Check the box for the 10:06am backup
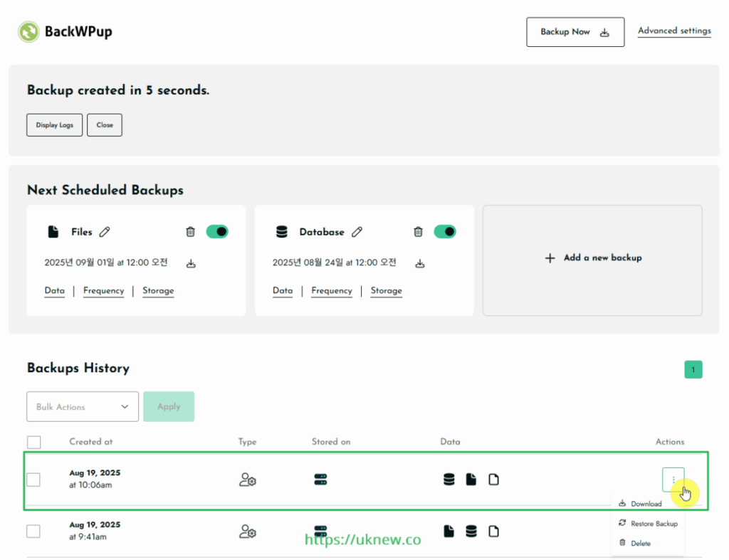Image resolution: width=729 pixels, height=560 pixels. 33,480
